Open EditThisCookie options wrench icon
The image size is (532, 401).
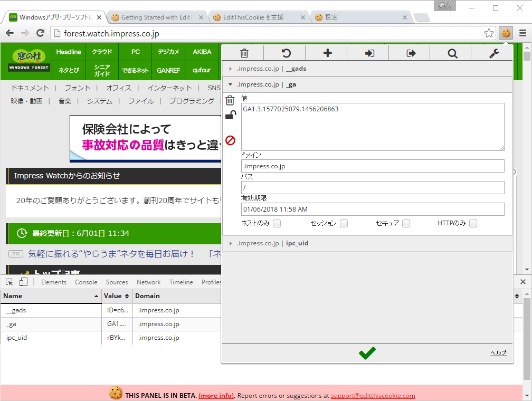click(494, 53)
